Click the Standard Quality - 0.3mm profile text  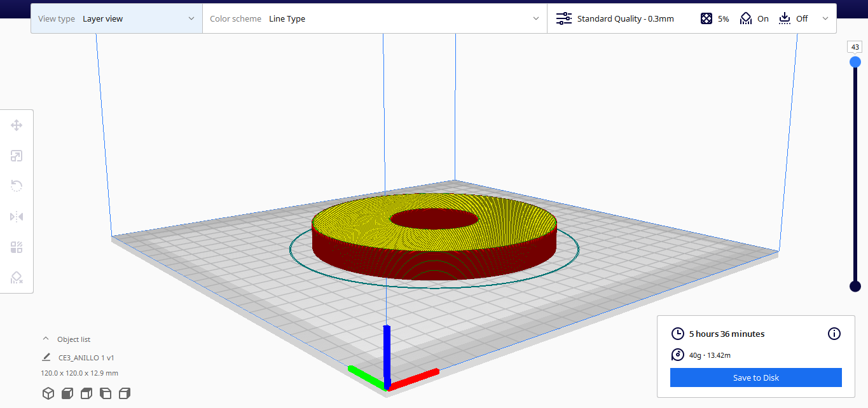tap(625, 19)
